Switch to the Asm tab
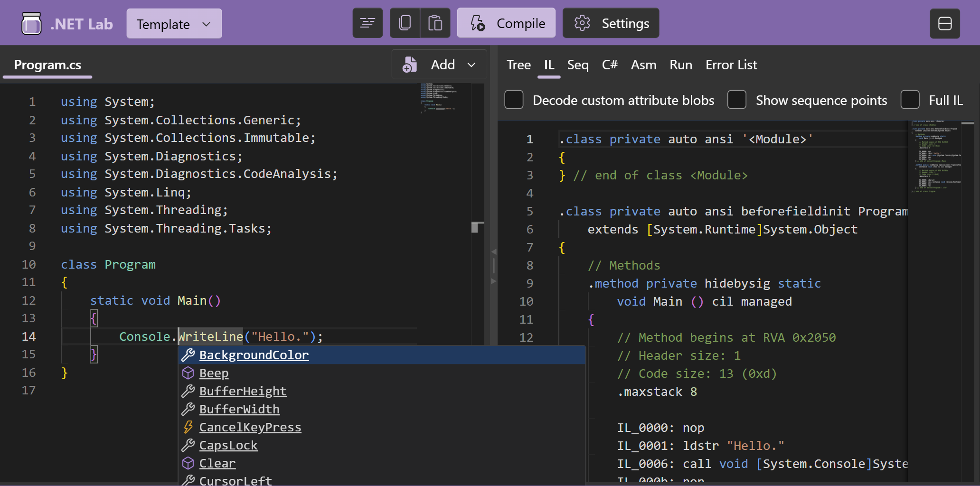Viewport: 980px width, 486px height. click(x=643, y=65)
